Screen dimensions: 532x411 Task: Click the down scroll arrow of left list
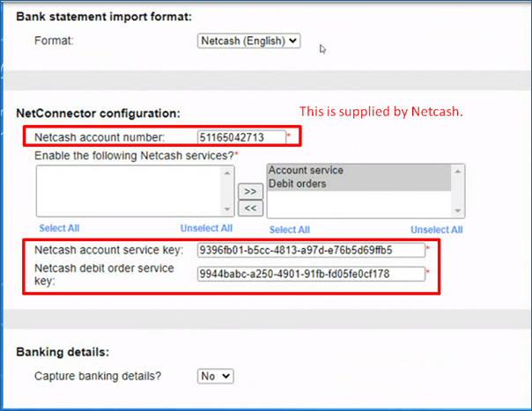(x=229, y=209)
